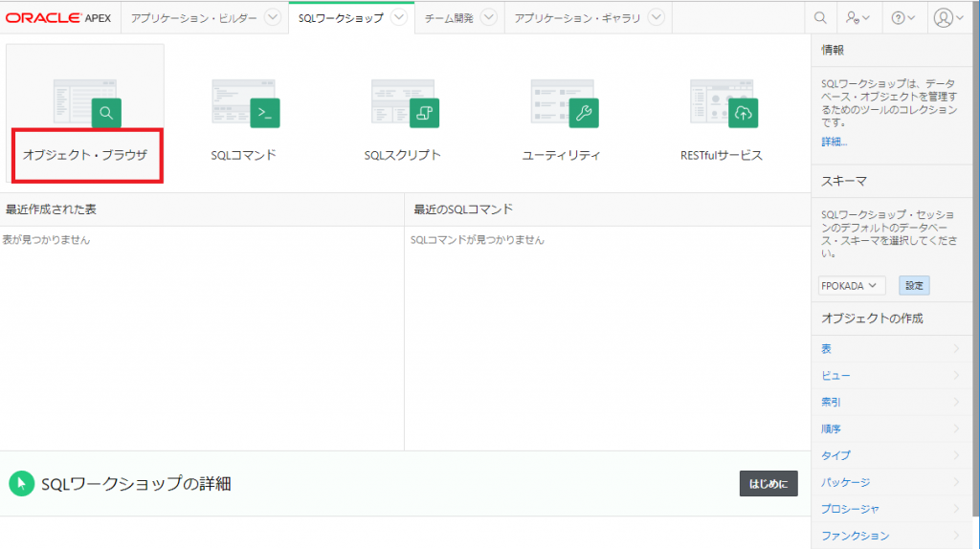Create a タイプ via sidebar link
Viewport: 980px width, 549px height.
point(835,455)
